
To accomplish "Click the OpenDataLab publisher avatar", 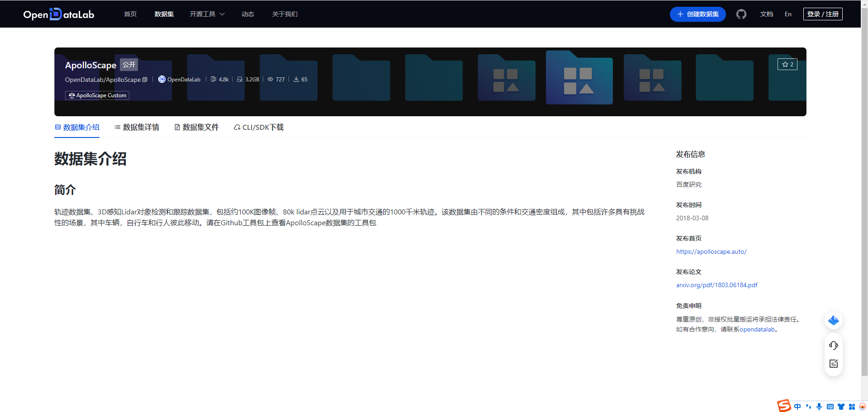I will pos(161,79).
